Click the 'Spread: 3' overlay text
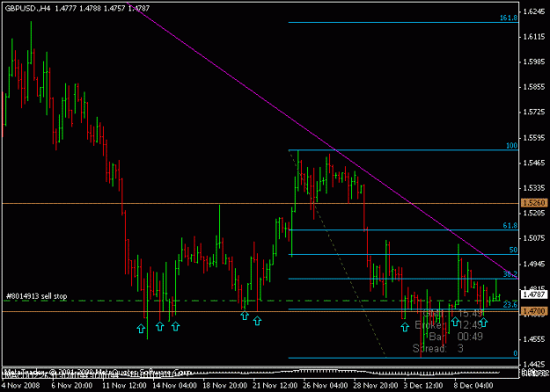This screenshot has height=392, width=550. coord(438,349)
